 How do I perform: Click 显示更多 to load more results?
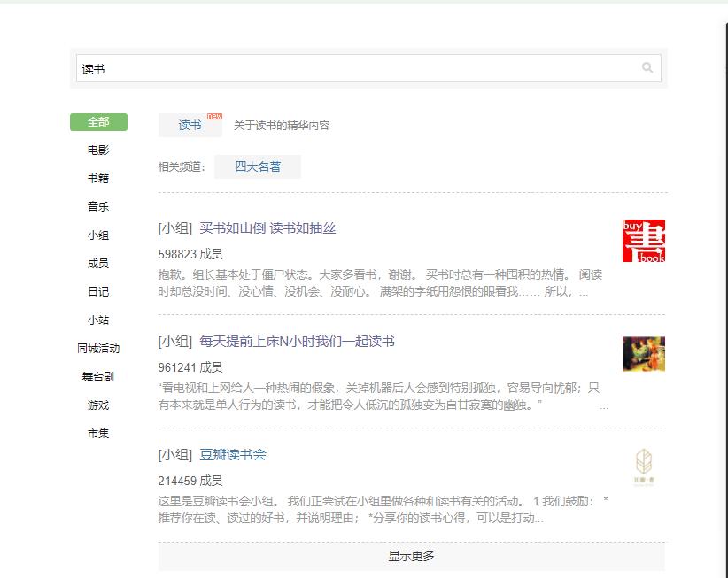pos(411,556)
